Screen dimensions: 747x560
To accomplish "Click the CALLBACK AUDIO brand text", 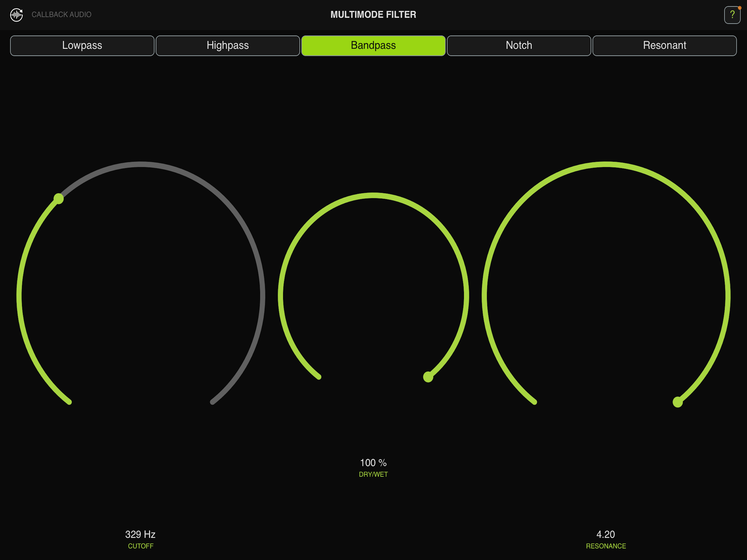I will [x=61, y=14].
